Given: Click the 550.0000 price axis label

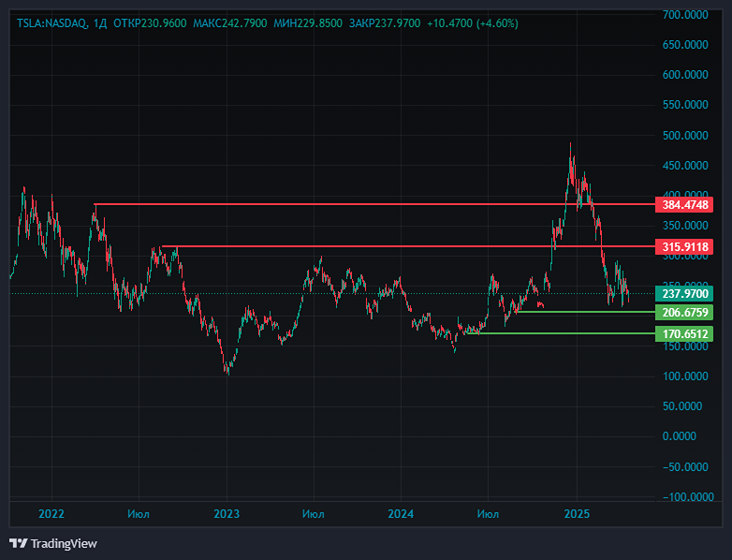Looking at the screenshot, I should 685,105.
